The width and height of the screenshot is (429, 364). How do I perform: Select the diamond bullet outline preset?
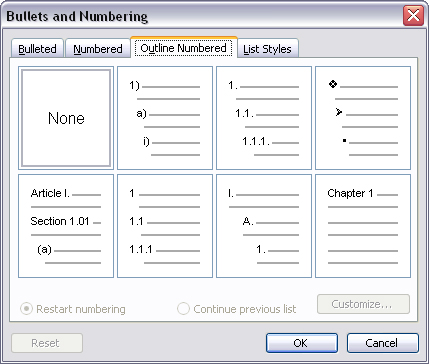[363, 118]
